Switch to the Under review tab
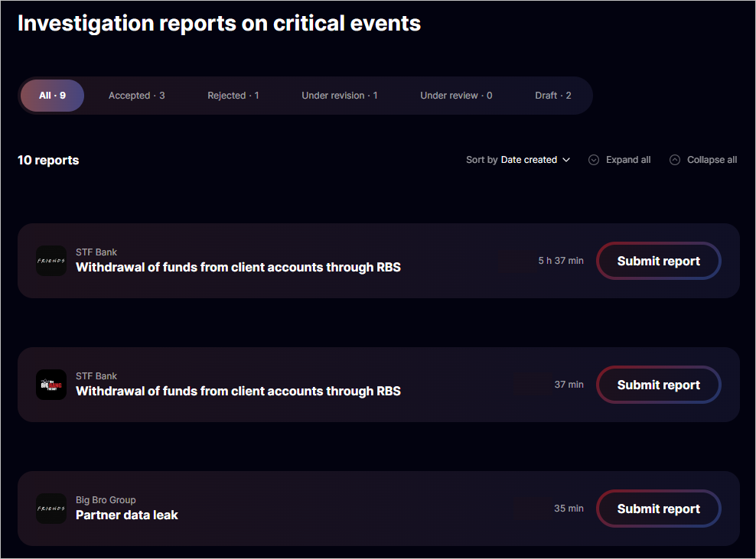Screen dimensions: 756x559 tap(456, 96)
